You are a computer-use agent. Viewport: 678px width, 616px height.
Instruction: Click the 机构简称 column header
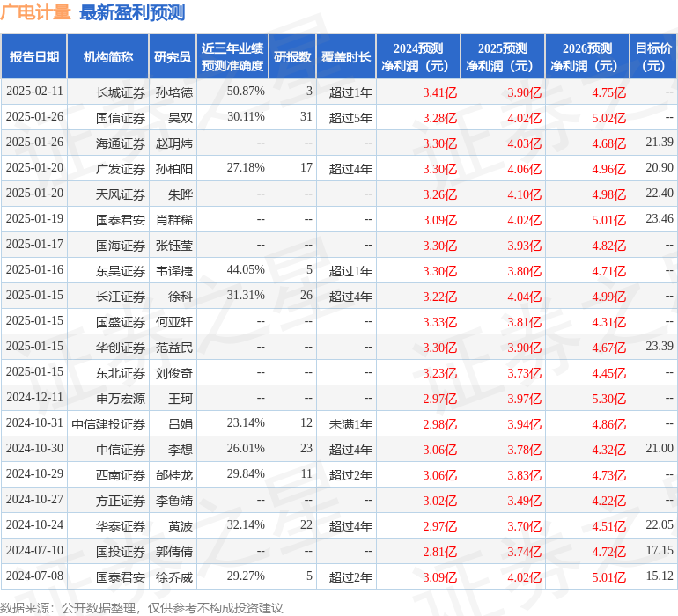tap(108, 56)
